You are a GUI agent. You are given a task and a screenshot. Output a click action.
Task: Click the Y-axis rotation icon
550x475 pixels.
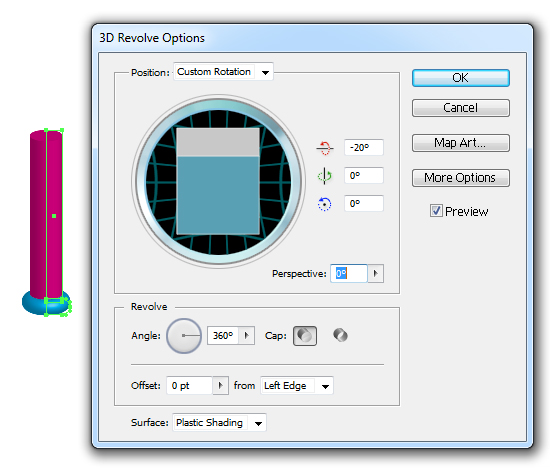coord(324,176)
